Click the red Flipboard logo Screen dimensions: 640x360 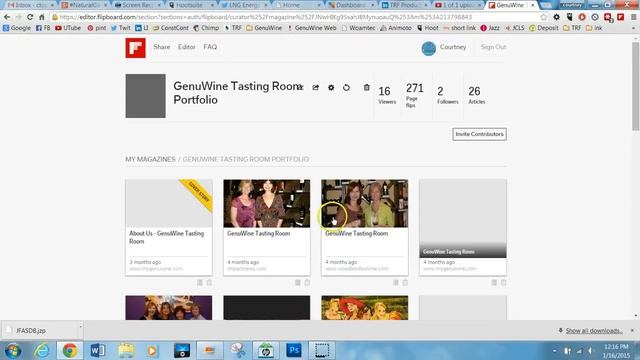coord(136,48)
